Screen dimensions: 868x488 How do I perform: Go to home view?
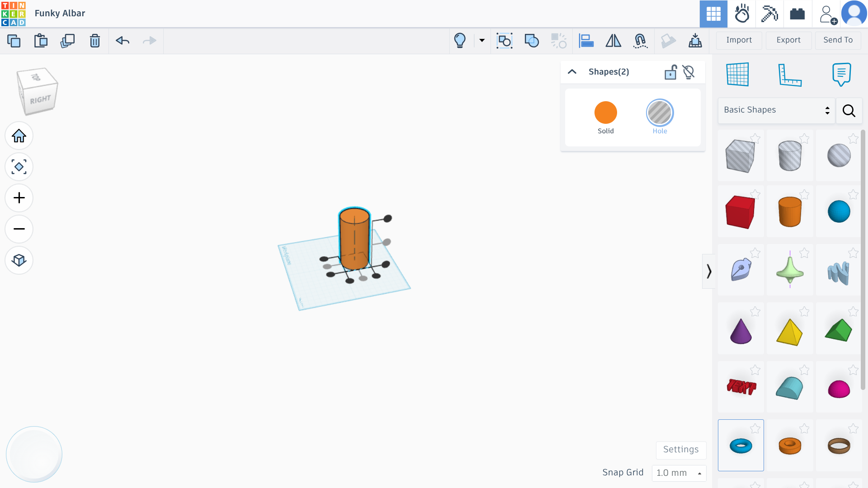pos(19,136)
